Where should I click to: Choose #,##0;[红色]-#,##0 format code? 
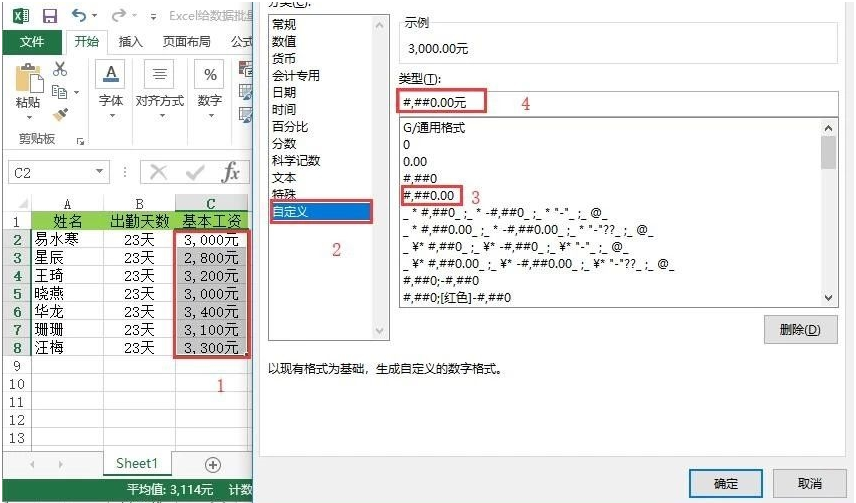pyautogui.click(x=457, y=298)
